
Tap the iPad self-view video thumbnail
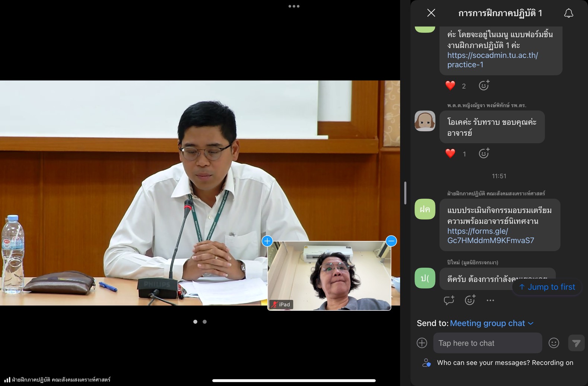tap(329, 275)
